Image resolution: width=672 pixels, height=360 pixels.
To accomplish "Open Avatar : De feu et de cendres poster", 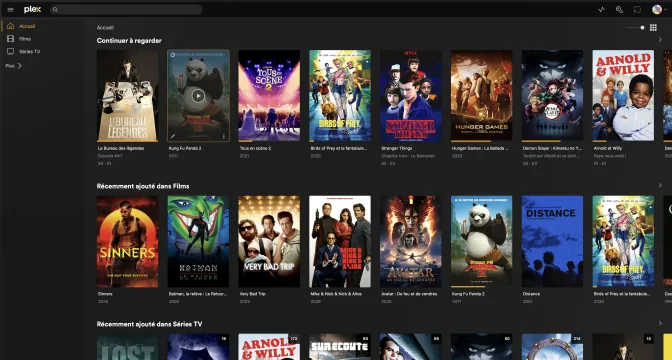I will point(411,242).
